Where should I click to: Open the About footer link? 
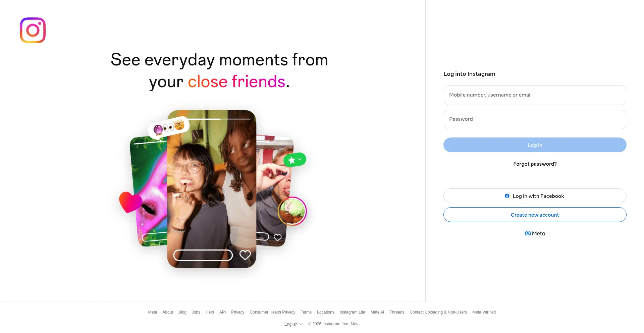pyautogui.click(x=168, y=312)
